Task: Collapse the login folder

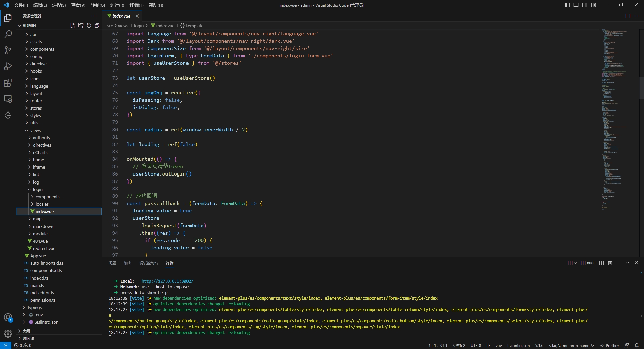Action: tap(59, 189)
